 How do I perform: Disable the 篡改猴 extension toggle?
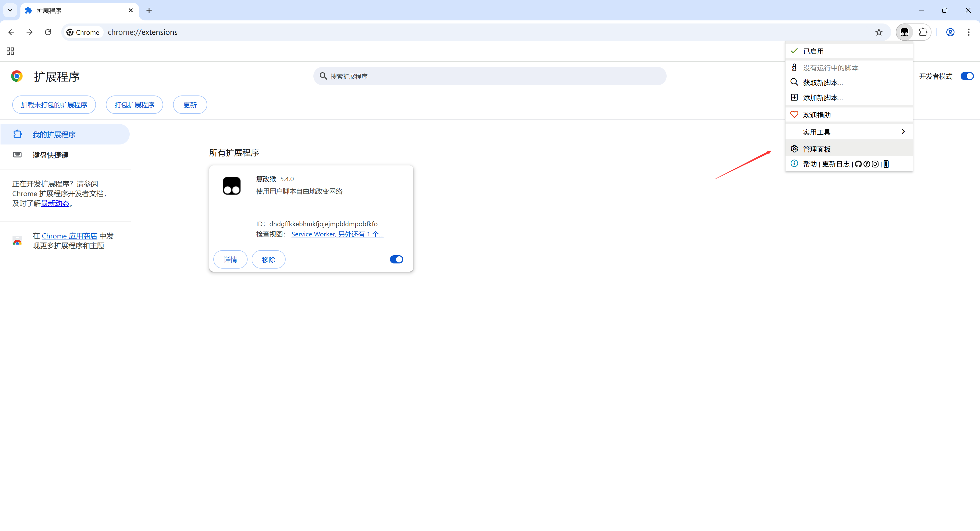click(396, 259)
